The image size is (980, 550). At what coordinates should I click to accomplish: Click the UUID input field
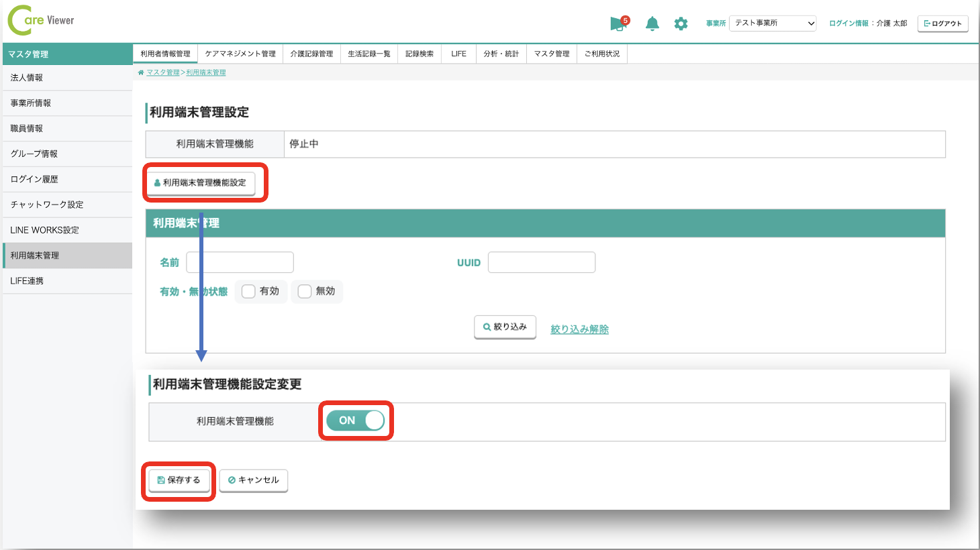[541, 262]
